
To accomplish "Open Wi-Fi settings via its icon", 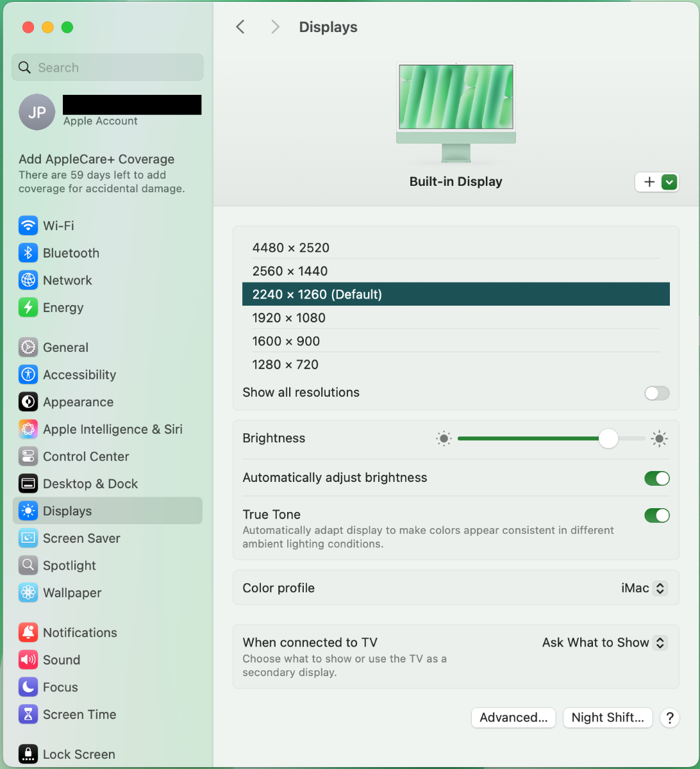I will [x=28, y=226].
